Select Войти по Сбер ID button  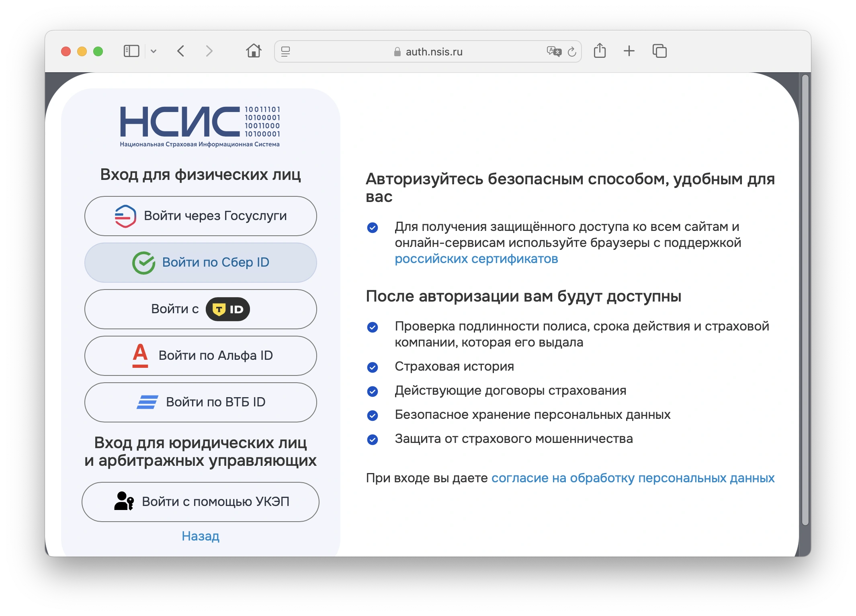201,263
